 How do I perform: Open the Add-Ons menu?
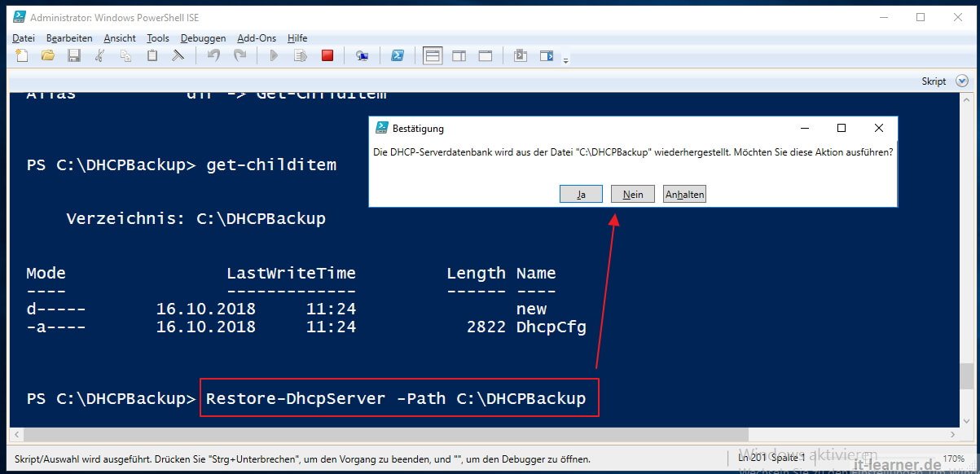(x=257, y=37)
